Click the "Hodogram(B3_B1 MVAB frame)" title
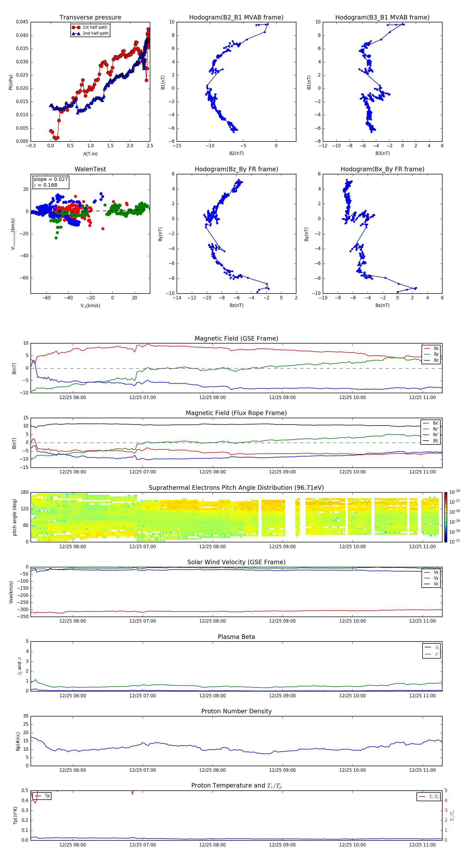This screenshot has width=473, height=868. click(x=382, y=17)
